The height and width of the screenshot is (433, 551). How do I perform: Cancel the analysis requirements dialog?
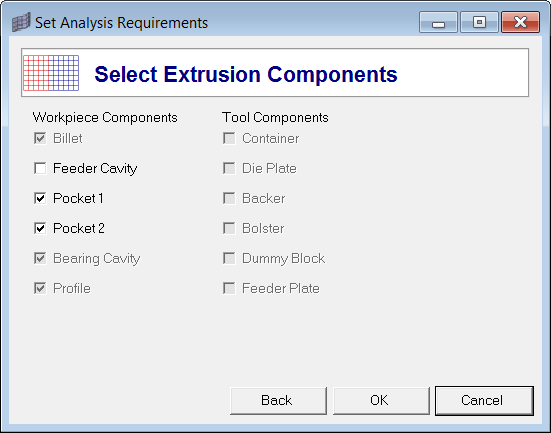[484, 401]
